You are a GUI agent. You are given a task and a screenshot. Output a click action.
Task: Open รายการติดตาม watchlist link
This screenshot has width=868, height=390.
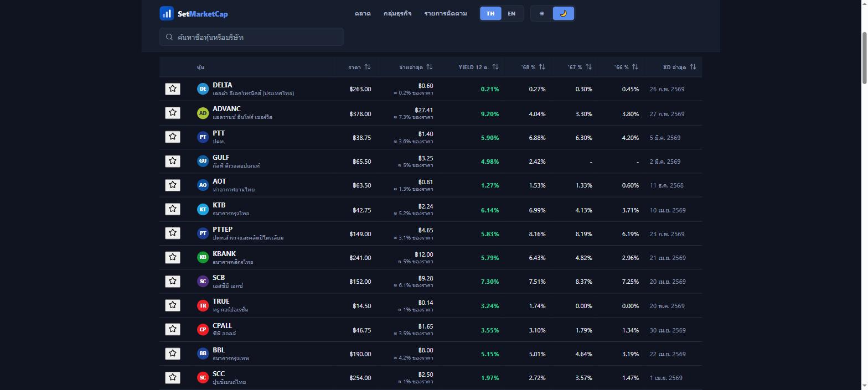446,13
